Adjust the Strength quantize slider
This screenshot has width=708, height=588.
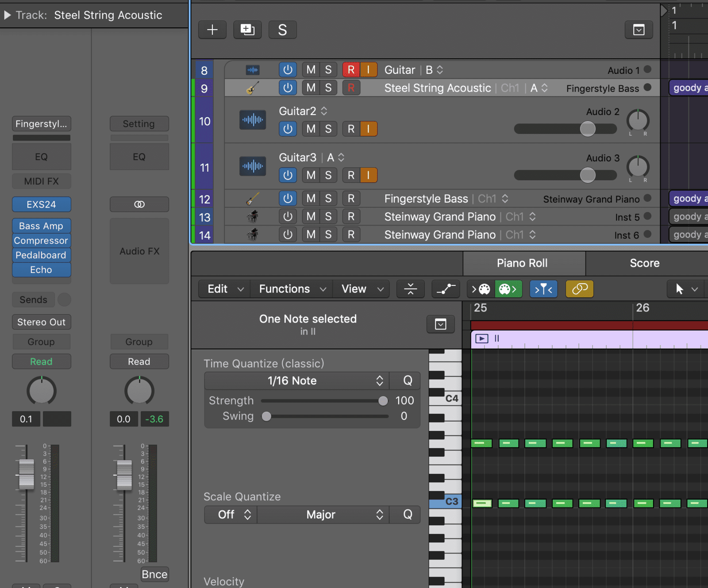(324, 401)
